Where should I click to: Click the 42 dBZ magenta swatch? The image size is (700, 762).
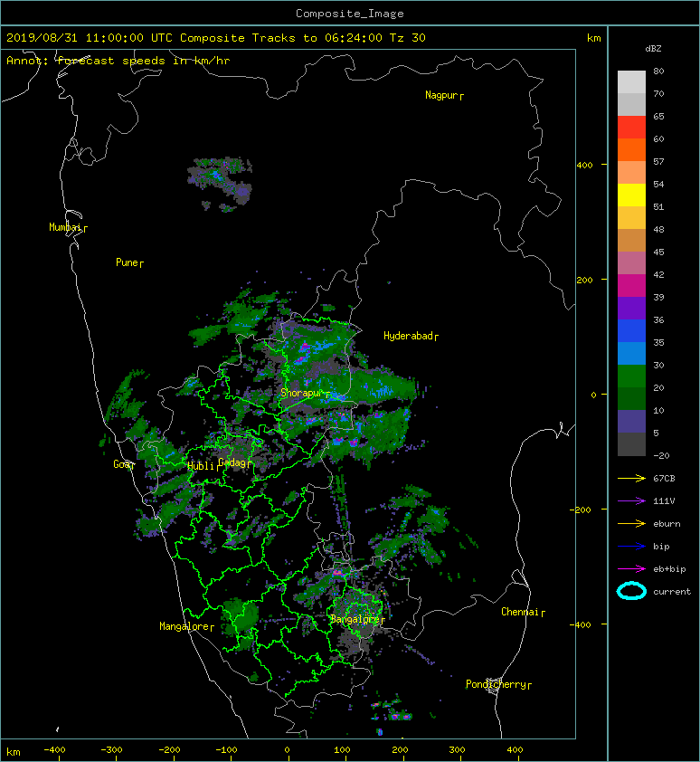pyautogui.click(x=631, y=285)
